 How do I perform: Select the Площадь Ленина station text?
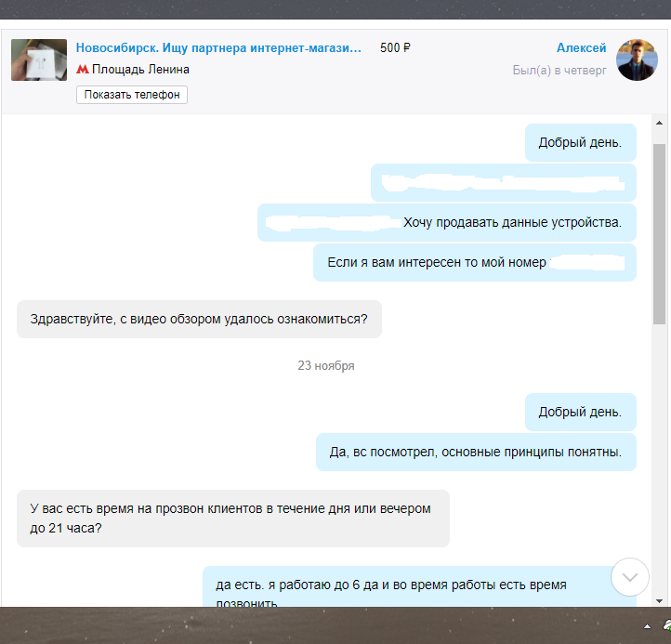pyautogui.click(x=140, y=70)
